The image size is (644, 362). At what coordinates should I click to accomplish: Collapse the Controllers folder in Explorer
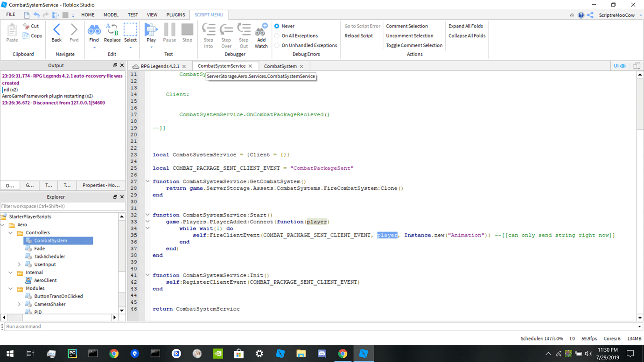11,233
